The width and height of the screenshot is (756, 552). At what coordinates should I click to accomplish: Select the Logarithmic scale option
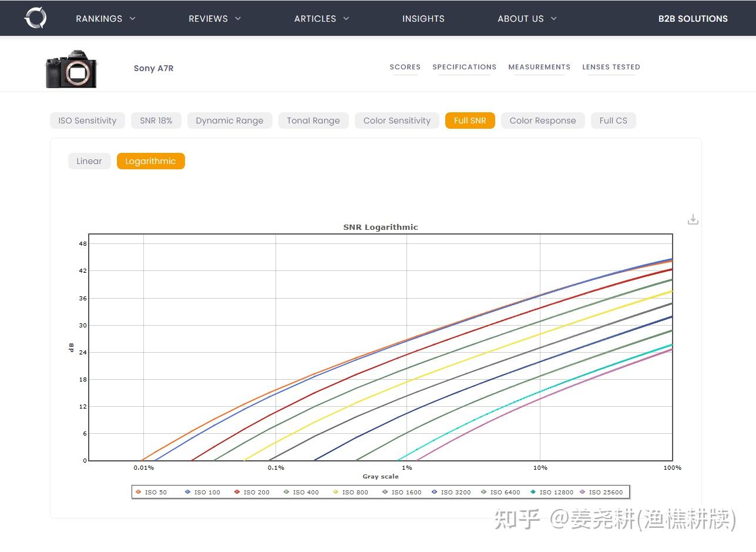pos(150,161)
